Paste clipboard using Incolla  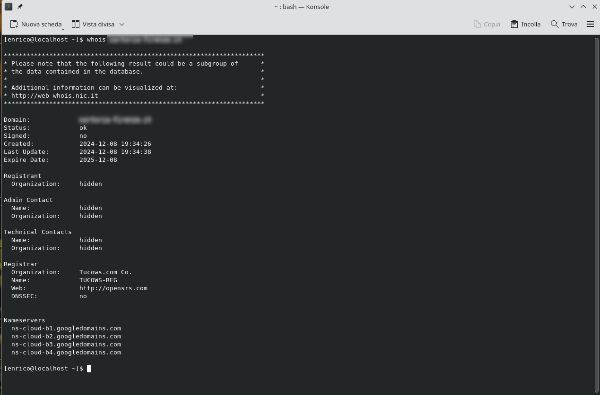point(525,24)
